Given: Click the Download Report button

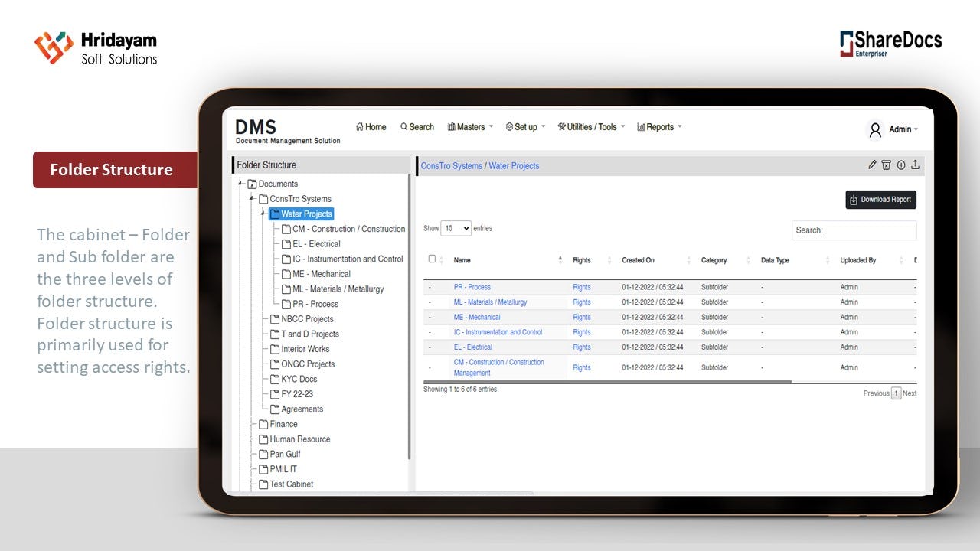Looking at the screenshot, I should [x=880, y=199].
